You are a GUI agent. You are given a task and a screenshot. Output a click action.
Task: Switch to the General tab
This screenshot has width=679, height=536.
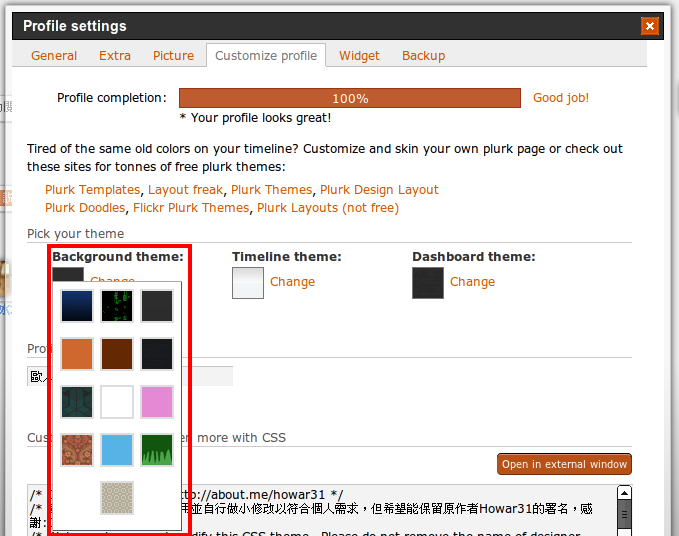54,56
